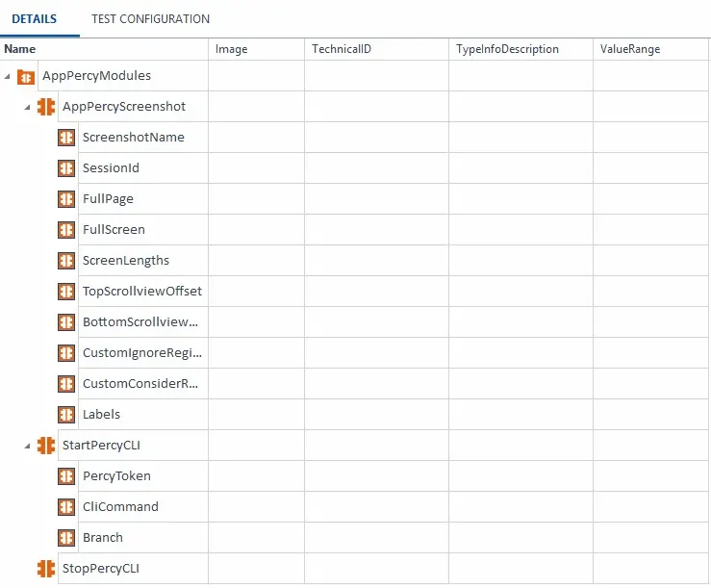Switch to the DETAILS tab

(x=34, y=19)
